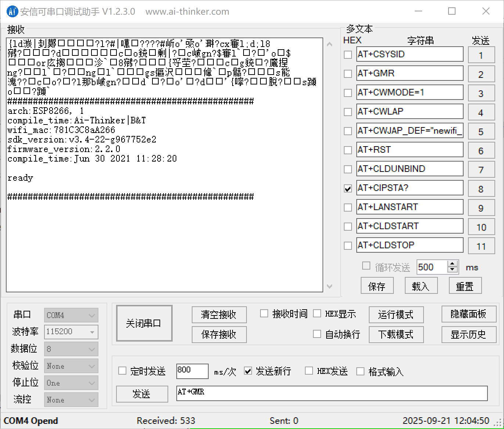Uncheck HEX box for AT+CIPSTA? row

(348, 188)
